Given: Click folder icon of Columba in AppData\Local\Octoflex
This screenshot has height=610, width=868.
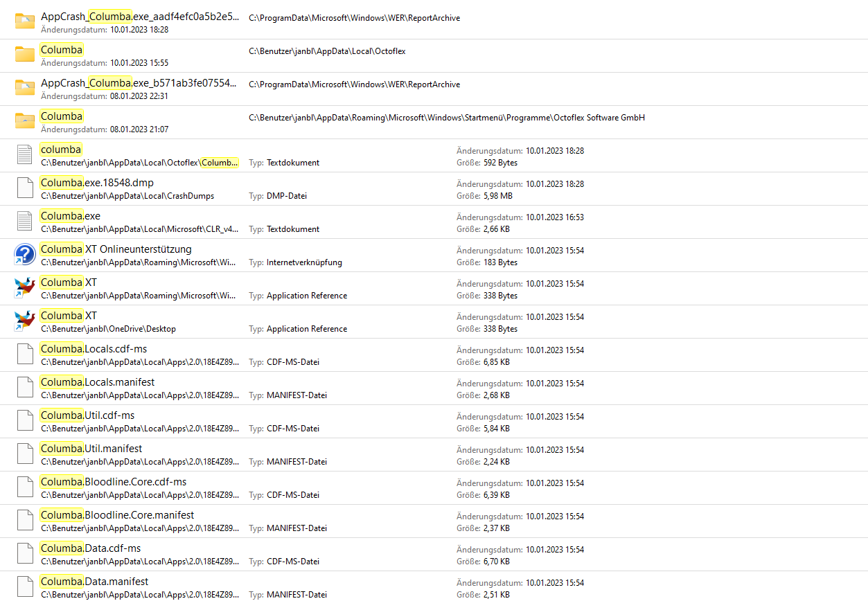Looking at the screenshot, I should tap(25, 55).
